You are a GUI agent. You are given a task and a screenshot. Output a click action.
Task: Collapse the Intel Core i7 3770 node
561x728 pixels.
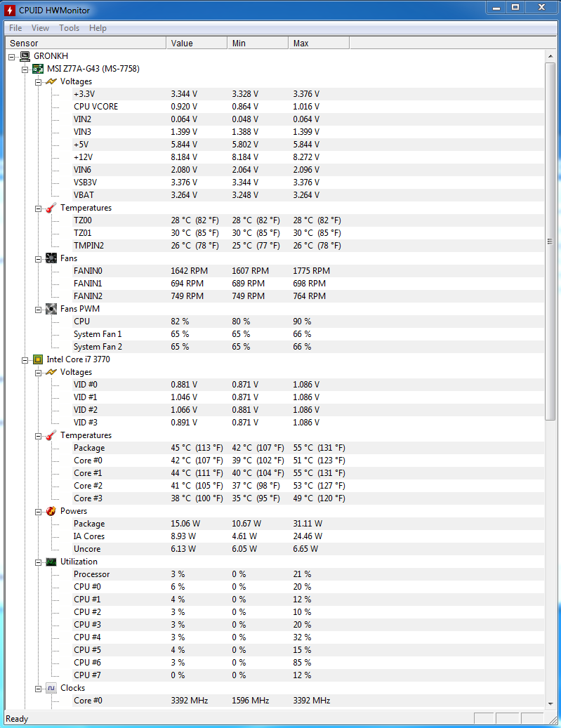pyautogui.click(x=25, y=360)
